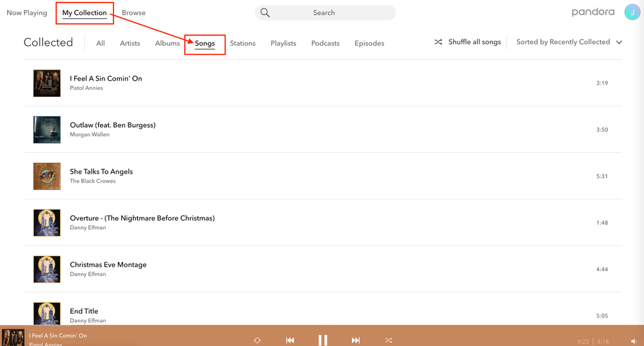Pause the currently playing song
644x346 pixels.
[323, 340]
